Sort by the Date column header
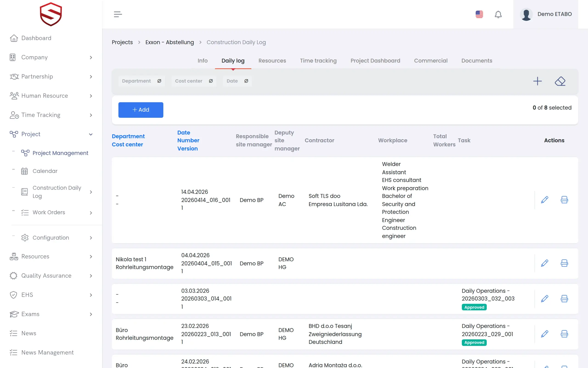This screenshot has height=368, width=588. click(x=184, y=133)
